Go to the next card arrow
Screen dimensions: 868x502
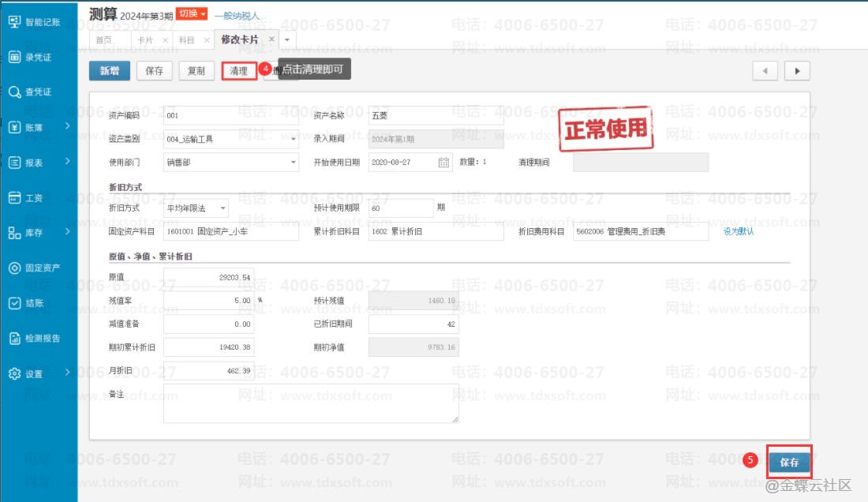(797, 70)
